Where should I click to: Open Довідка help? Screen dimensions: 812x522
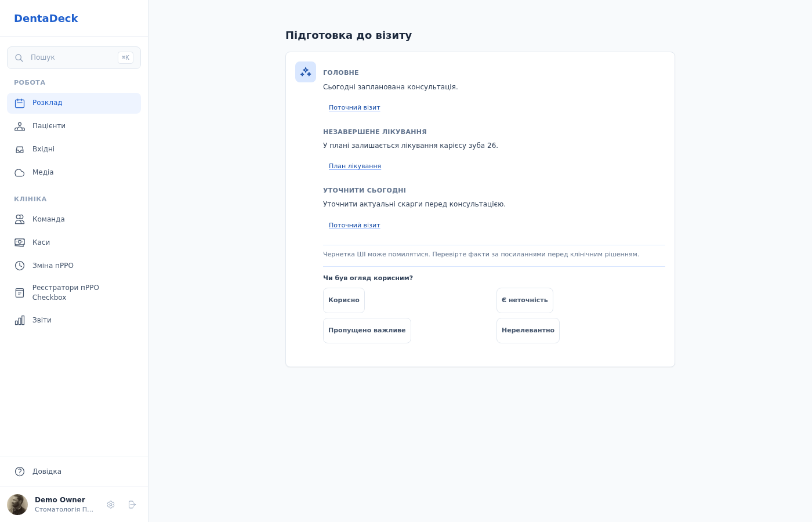pyautogui.click(x=74, y=472)
